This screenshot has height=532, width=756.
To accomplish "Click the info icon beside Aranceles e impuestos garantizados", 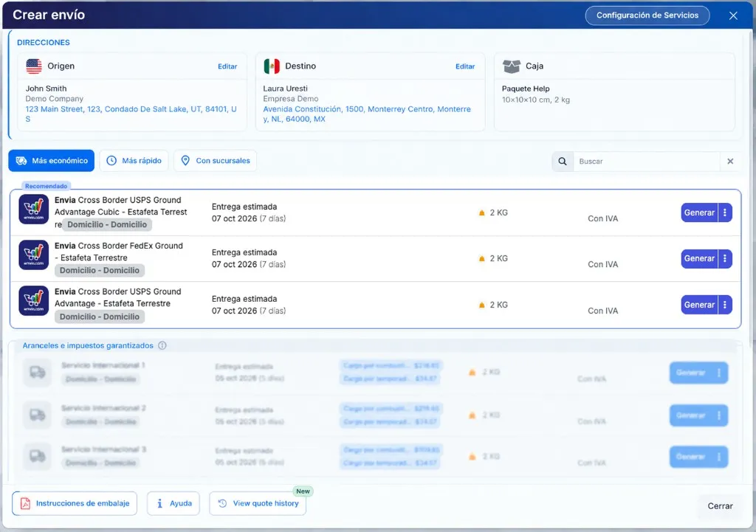I will coord(162,345).
